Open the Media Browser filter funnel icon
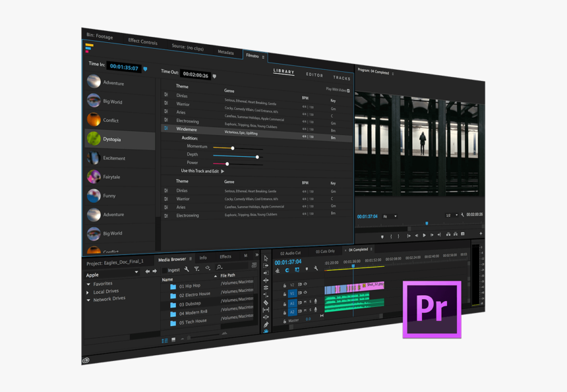The image size is (567, 392). [x=196, y=269]
